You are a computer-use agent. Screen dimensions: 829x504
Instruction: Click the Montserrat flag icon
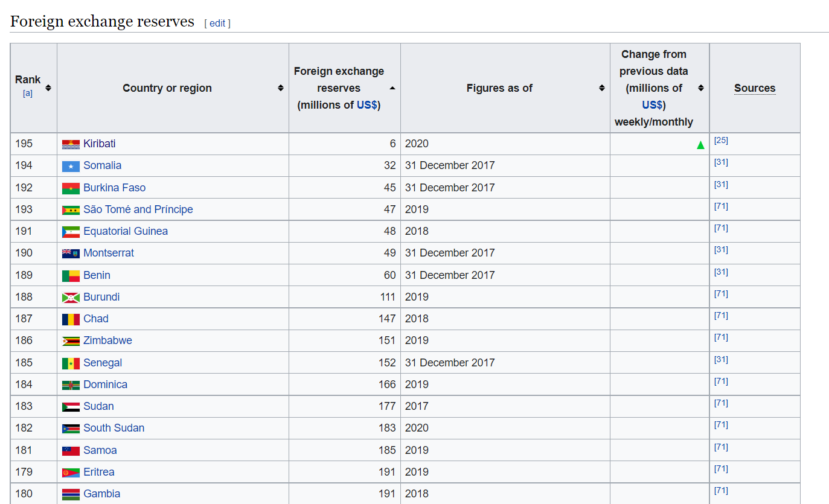(x=71, y=254)
